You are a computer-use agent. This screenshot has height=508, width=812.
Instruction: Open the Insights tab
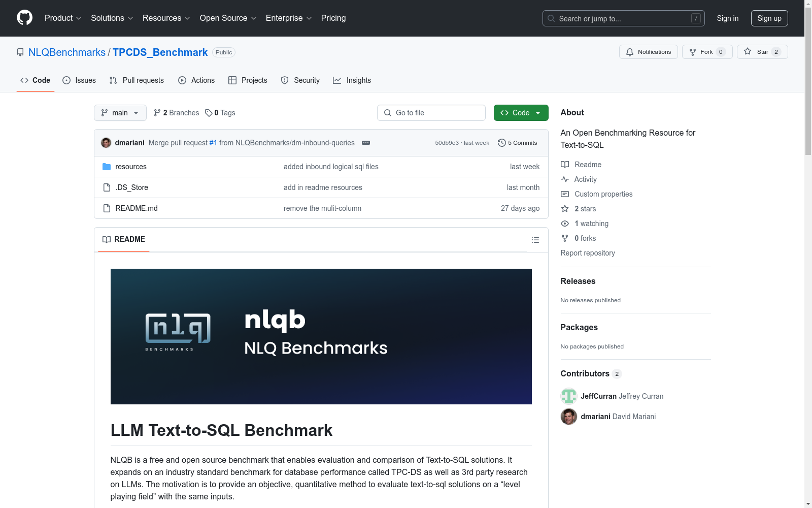(x=352, y=80)
